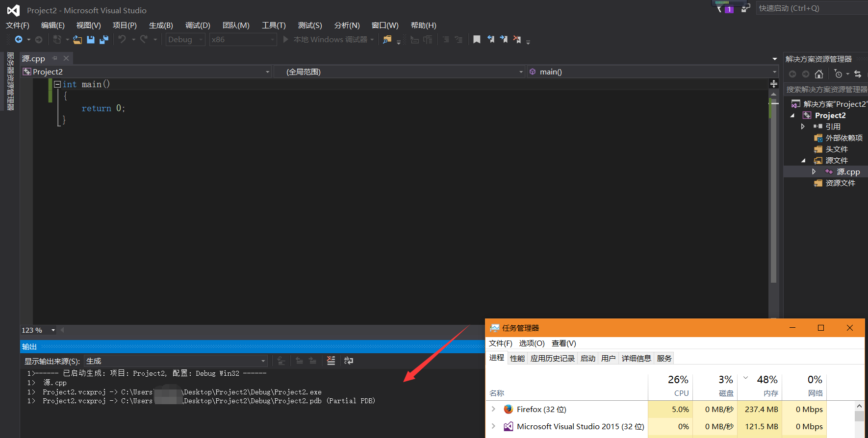This screenshot has width=868, height=438.
Task: Click the Find in Files icon
Action: click(x=387, y=40)
